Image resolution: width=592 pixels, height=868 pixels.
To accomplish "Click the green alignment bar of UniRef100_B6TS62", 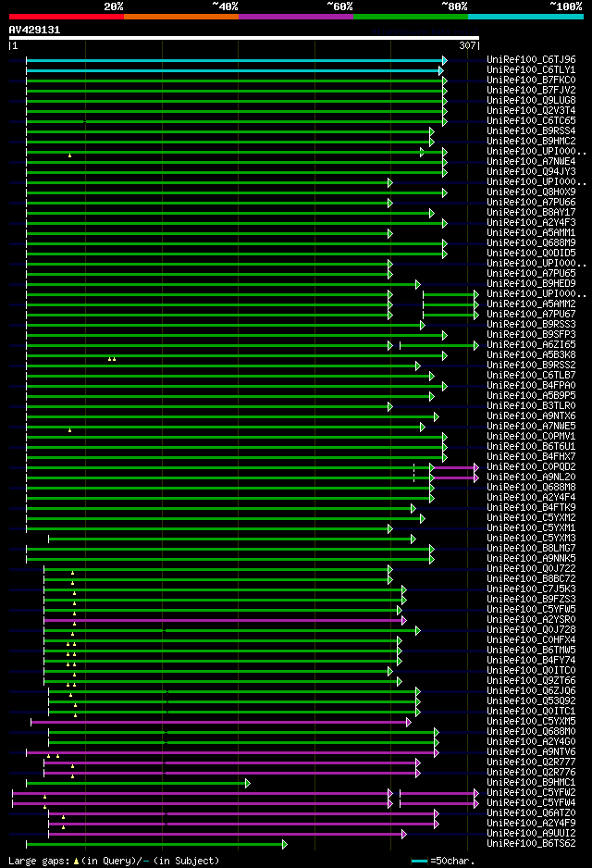I will (156, 845).
